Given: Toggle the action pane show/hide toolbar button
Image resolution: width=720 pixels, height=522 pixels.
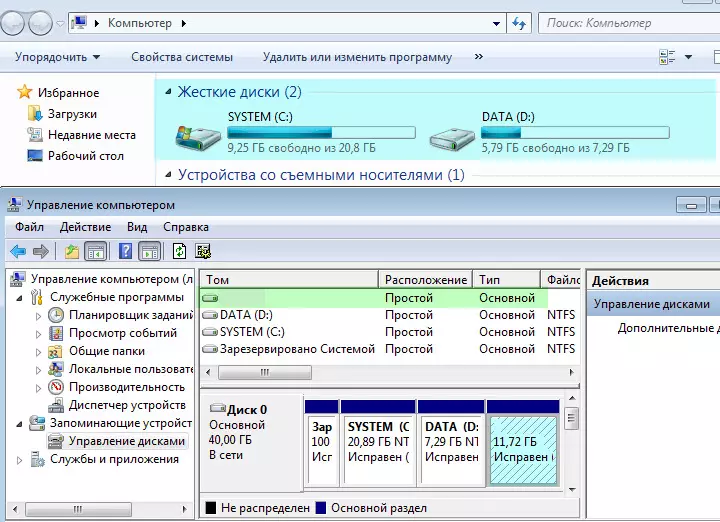Looking at the screenshot, I should (x=149, y=251).
